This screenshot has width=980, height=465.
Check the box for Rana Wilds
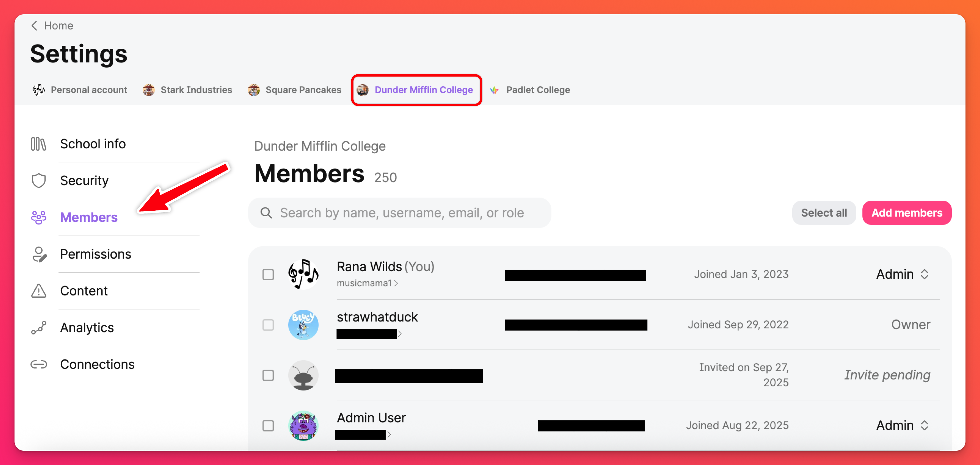[x=268, y=275]
